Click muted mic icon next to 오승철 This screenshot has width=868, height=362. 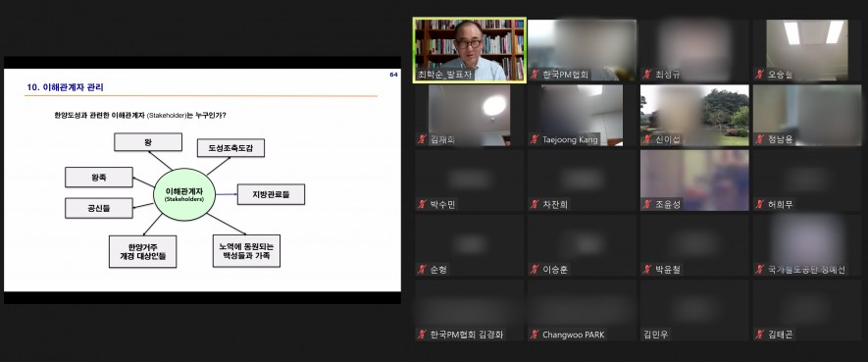click(760, 75)
